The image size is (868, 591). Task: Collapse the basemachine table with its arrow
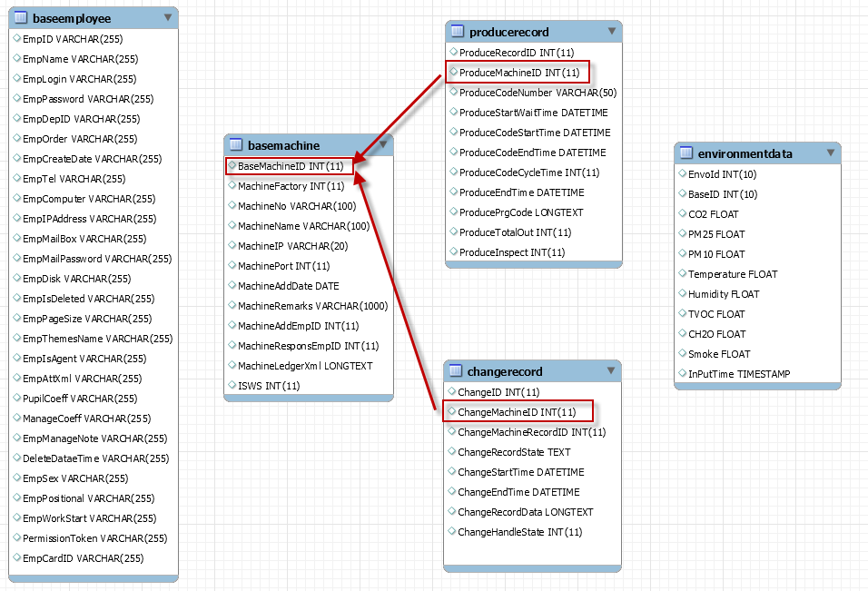383,144
